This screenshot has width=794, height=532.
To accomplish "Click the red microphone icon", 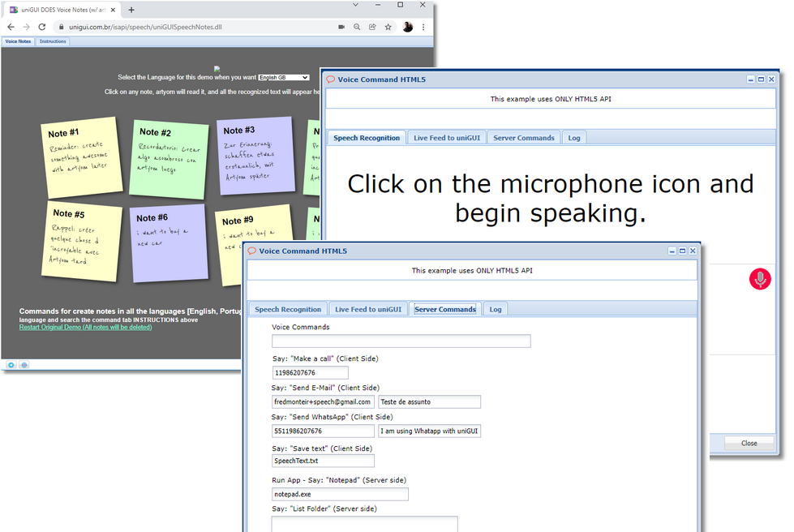I will 760,279.
